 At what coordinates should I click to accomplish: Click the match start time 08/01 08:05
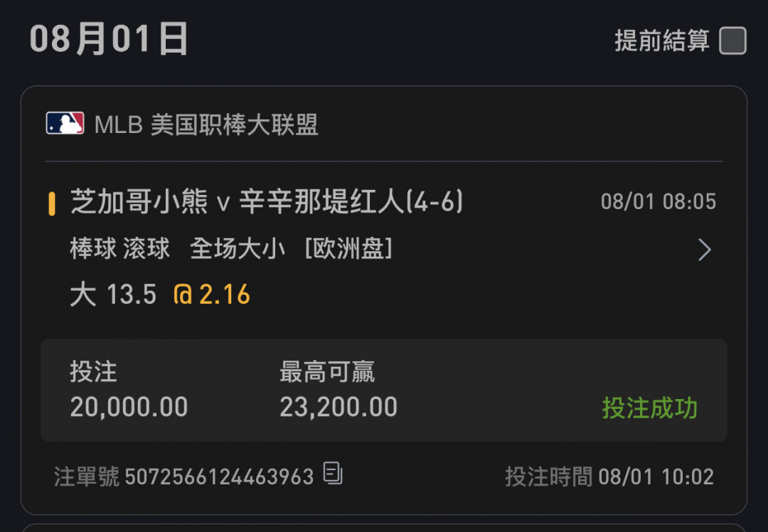tap(658, 202)
